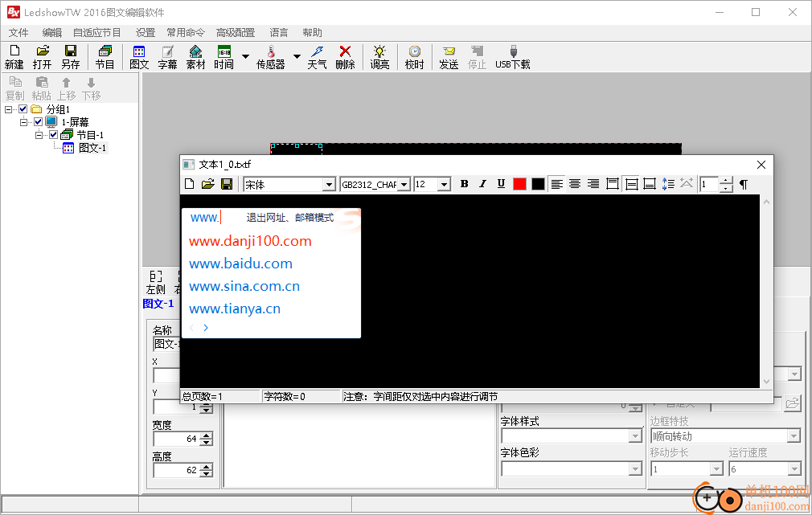Open the 常用命令 menu

(186, 33)
